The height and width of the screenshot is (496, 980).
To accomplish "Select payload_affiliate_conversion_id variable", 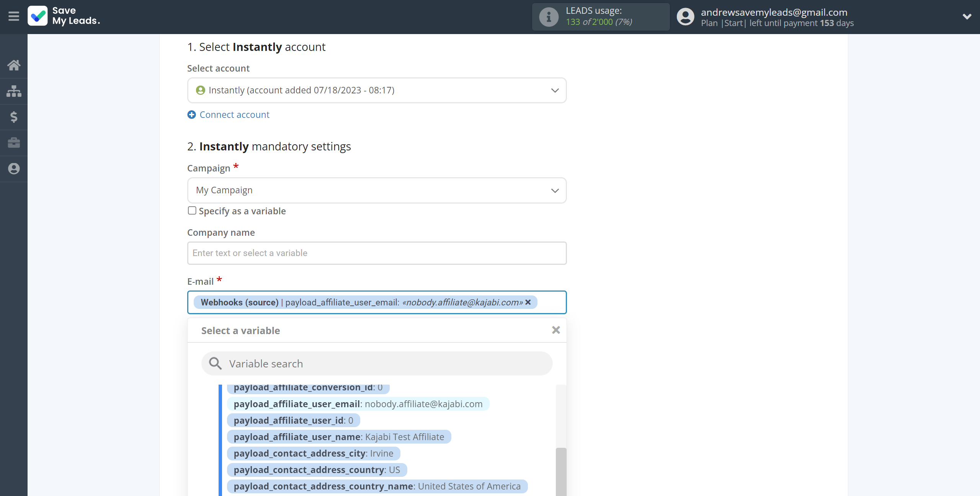I will (308, 388).
